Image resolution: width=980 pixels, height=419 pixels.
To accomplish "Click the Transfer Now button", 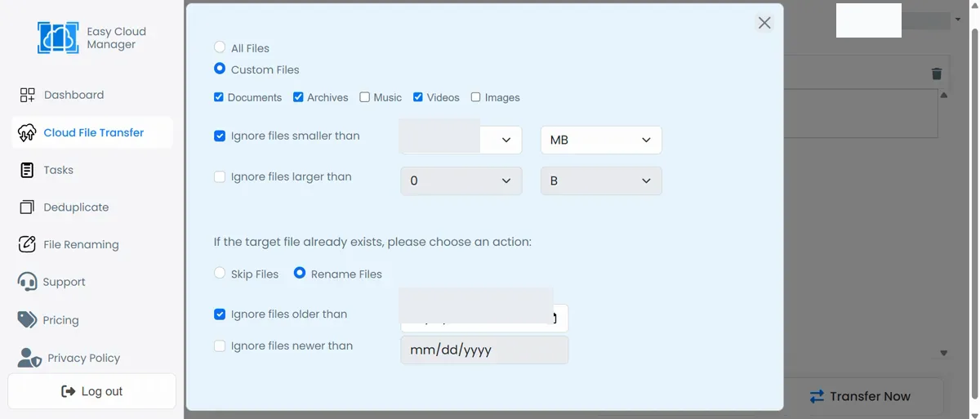I will pyautogui.click(x=860, y=396).
